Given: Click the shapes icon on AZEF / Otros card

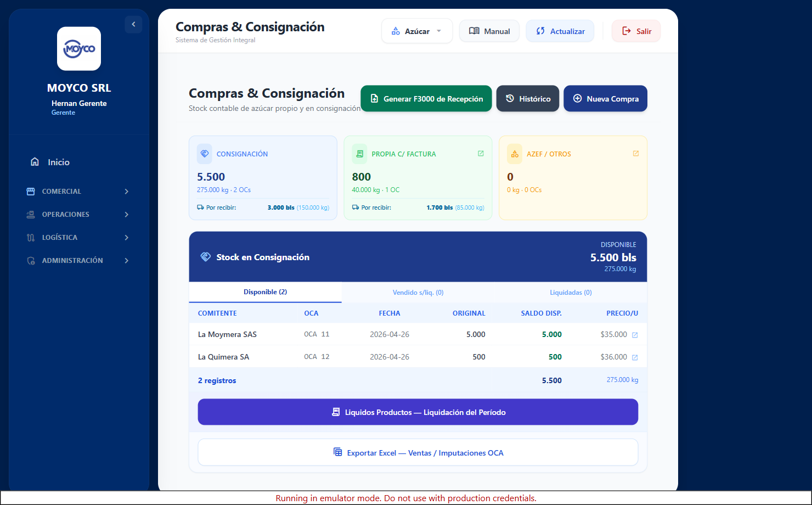Looking at the screenshot, I should [x=515, y=154].
